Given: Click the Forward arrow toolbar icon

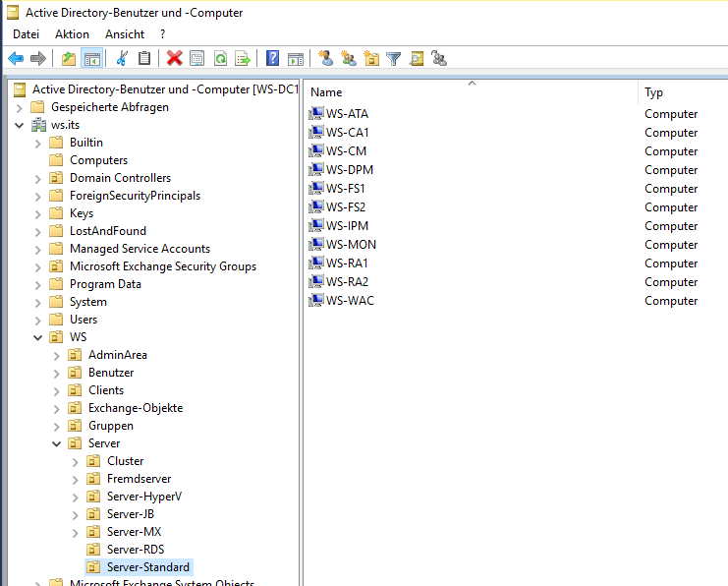Looking at the screenshot, I should pos(38,59).
